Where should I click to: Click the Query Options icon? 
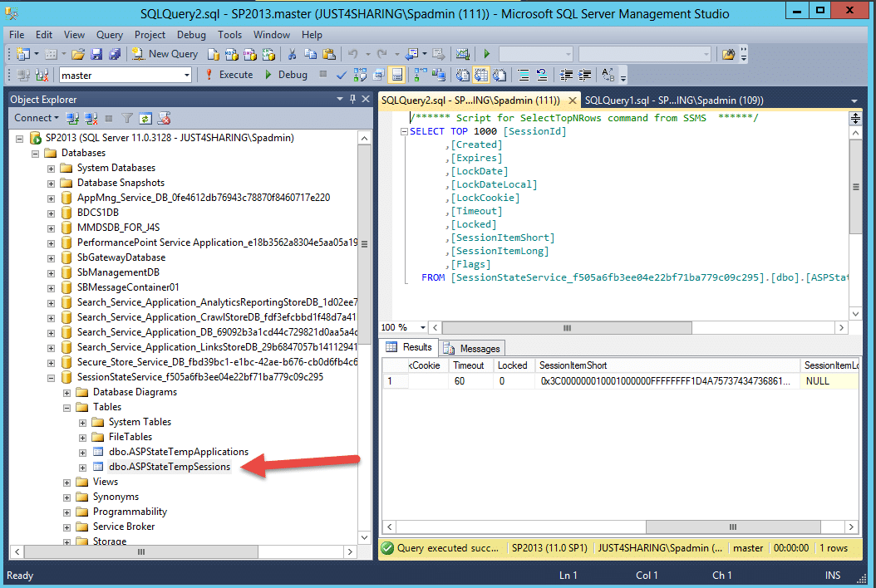click(x=379, y=75)
